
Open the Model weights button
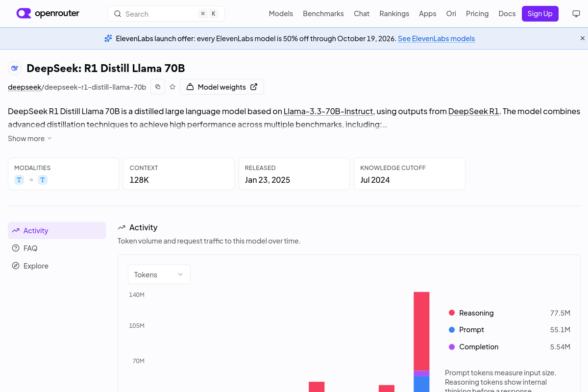point(222,87)
